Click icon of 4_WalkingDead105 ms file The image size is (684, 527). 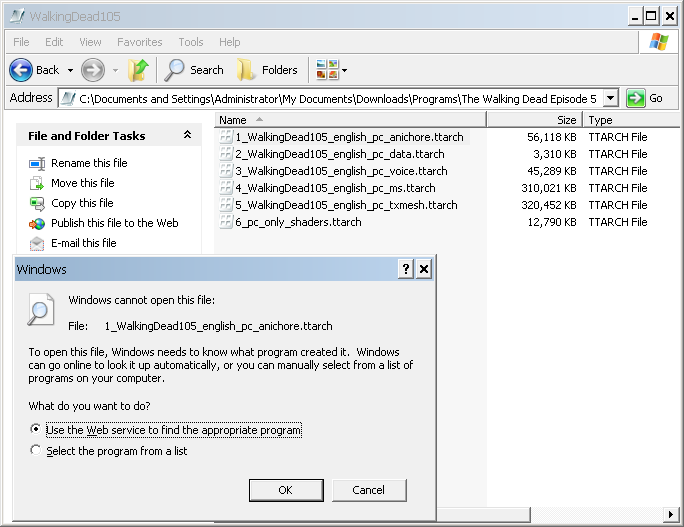pyautogui.click(x=226, y=188)
